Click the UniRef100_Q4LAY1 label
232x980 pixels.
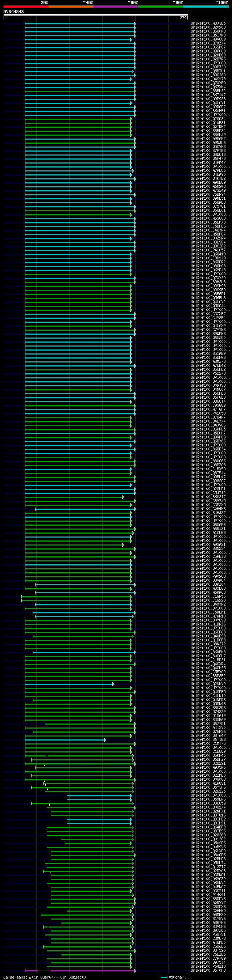coord(208,103)
